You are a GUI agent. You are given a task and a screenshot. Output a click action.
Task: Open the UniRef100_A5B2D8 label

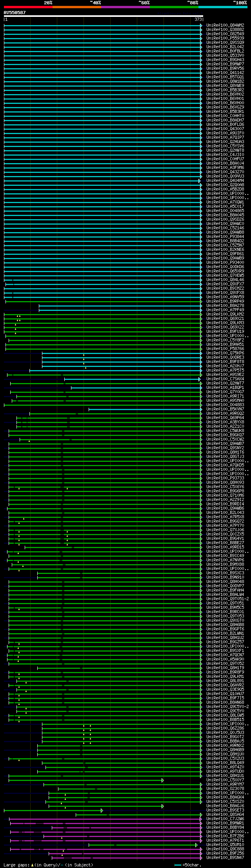click(225, 189)
